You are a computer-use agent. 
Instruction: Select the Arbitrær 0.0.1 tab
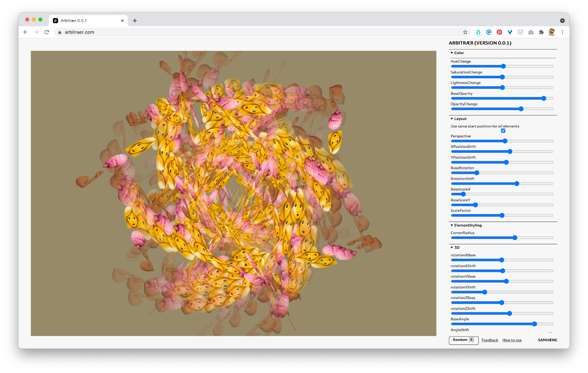click(88, 21)
